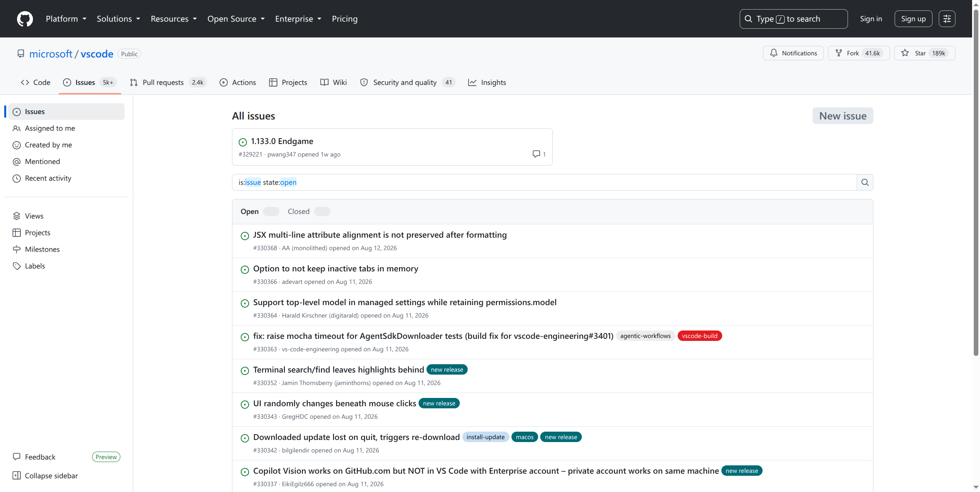Open 'Option to not keep inactive tabs' issue
The height and width of the screenshot is (492, 980).
point(336,268)
